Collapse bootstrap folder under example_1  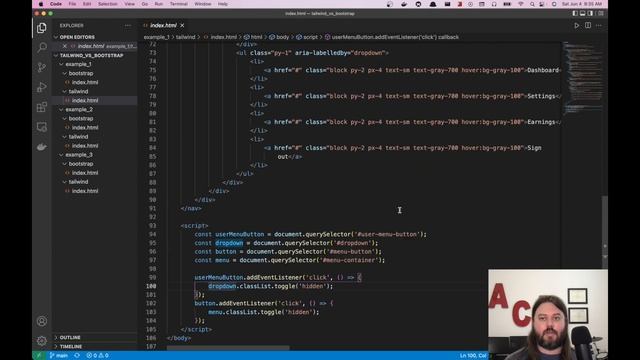[95, 73]
